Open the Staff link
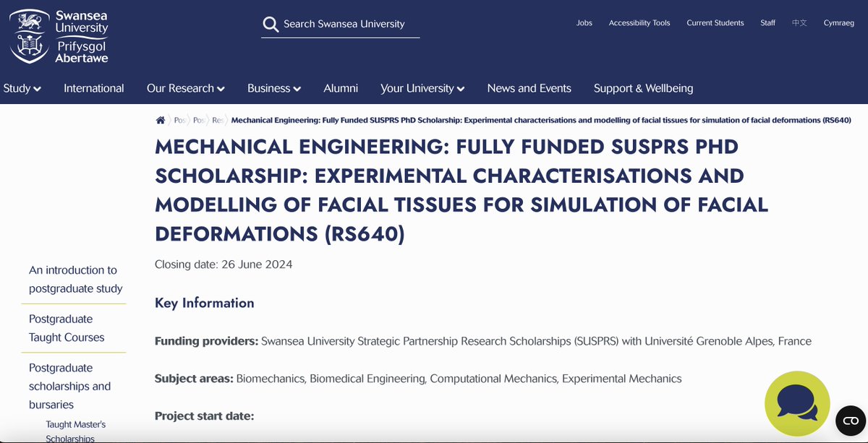The width and height of the screenshot is (868, 443). 767,23
